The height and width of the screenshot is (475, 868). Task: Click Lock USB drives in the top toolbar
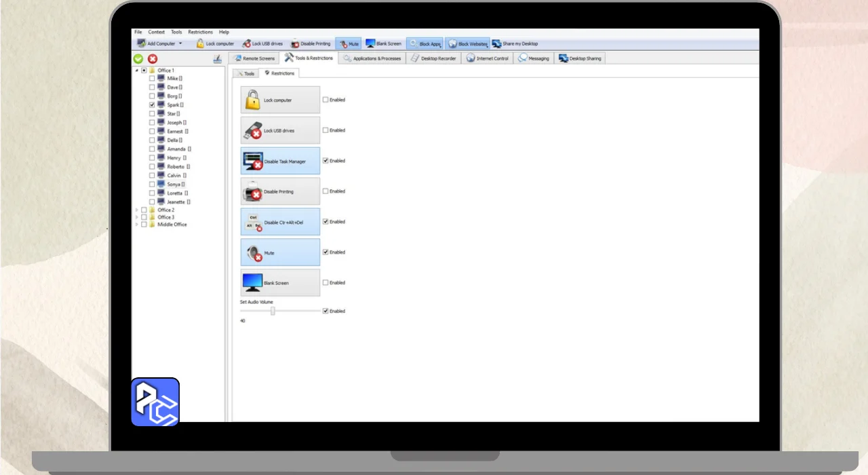point(262,43)
